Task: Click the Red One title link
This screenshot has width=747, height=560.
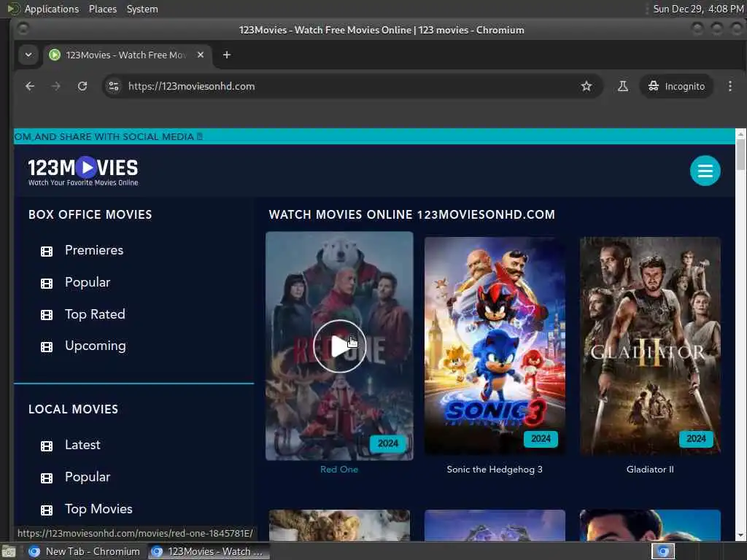Action: tap(338, 470)
